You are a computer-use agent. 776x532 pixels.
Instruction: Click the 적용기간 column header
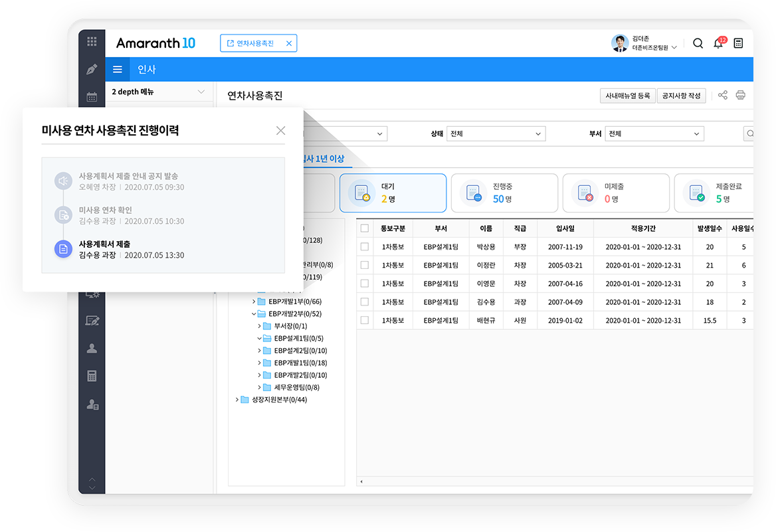[643, 228]
